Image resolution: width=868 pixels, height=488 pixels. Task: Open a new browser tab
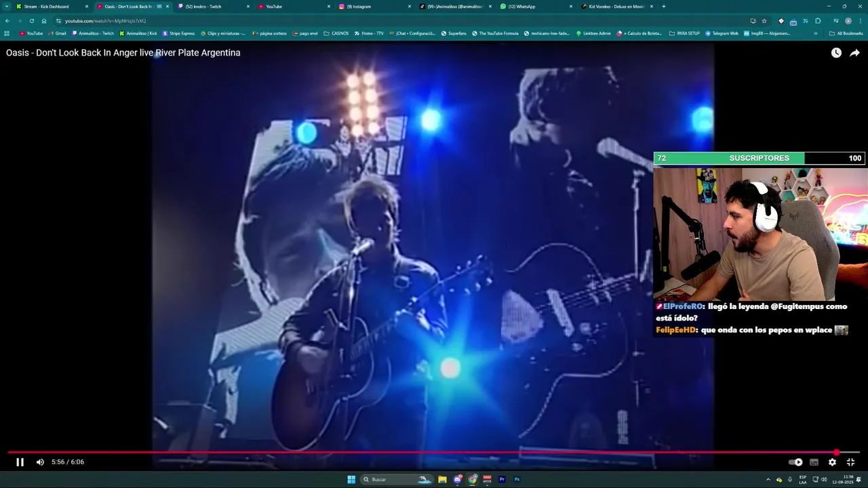pyautogui.click(x=663, y=6)
